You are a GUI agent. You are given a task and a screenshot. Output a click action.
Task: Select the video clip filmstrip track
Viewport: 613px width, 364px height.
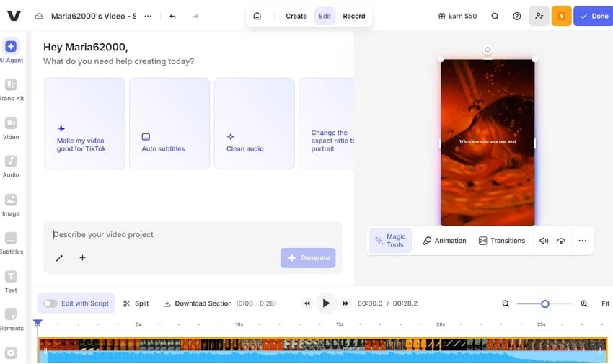point(322,344)
